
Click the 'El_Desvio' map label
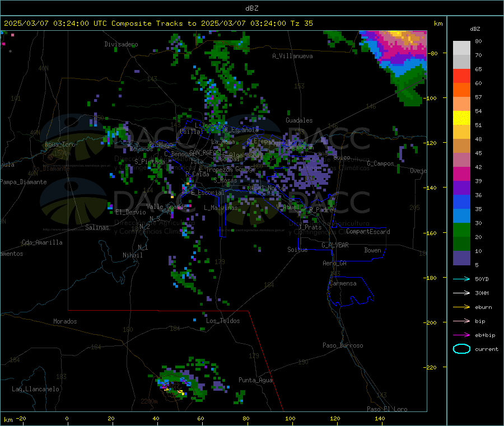coord(130,212)
